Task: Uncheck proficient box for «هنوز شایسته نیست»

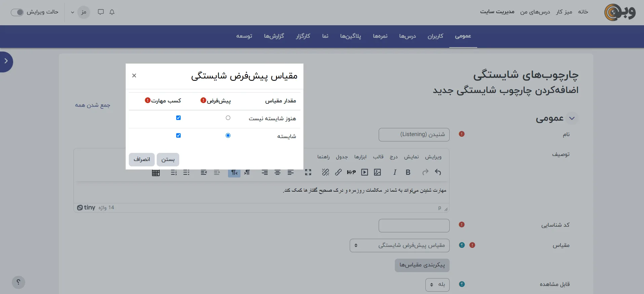Action: tap(178, 118)
